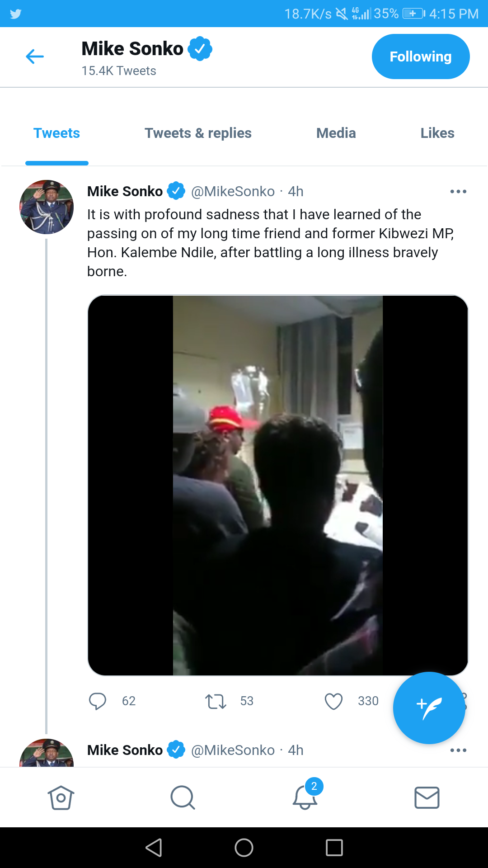This screenshot has height=868, width=488.
Task: Retweet the Kalembe Ndile tweet
Action: point(216,701)
